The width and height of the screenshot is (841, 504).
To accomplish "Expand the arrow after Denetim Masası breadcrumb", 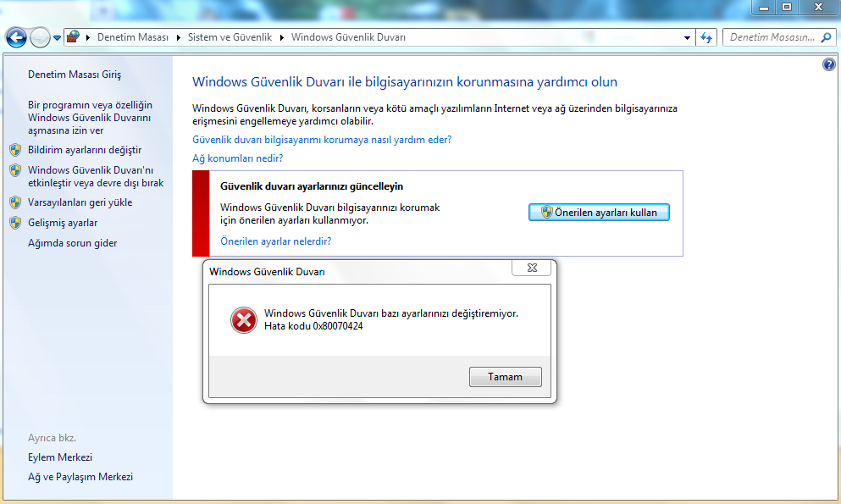I will pyautogui.click(x=179, y=38).
